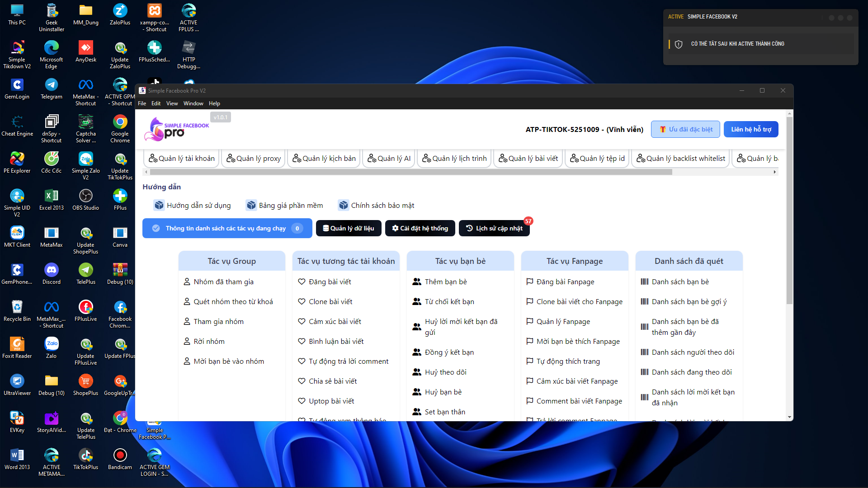This screenshot has width=868, height=488.
Task: Select the MKT Client desktop icon
Action: (17, 237)
